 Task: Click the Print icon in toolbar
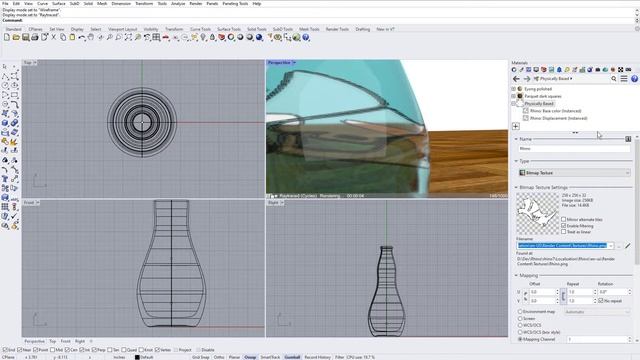pyautogui.click(x=35, y=38)
